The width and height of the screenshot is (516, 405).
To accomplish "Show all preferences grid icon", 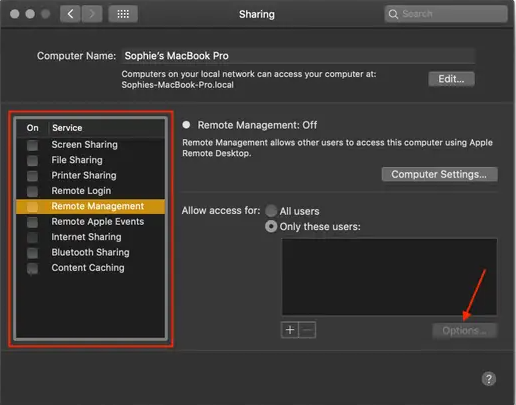I will pos(123,14).
